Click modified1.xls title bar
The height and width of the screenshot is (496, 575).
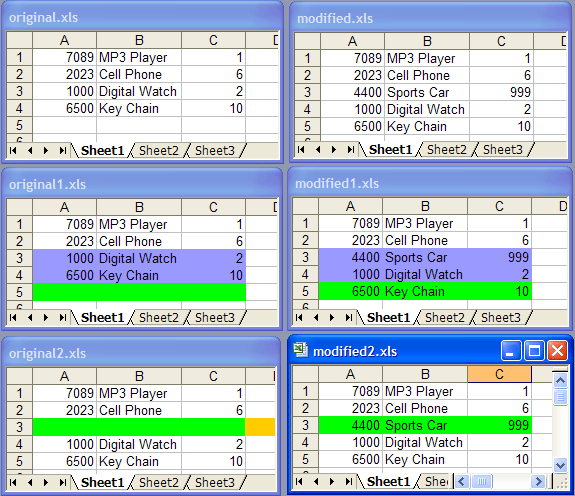point(430,183)
